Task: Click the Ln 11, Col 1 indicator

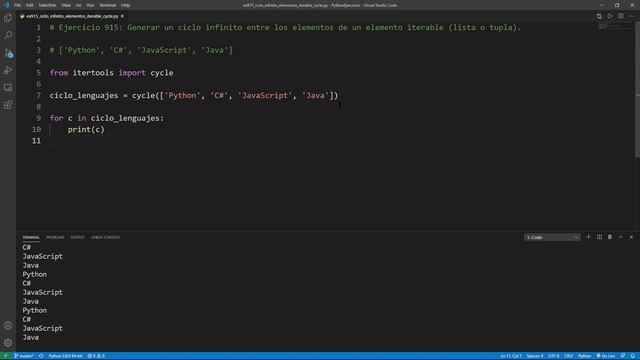Action: tap(511, 356)
